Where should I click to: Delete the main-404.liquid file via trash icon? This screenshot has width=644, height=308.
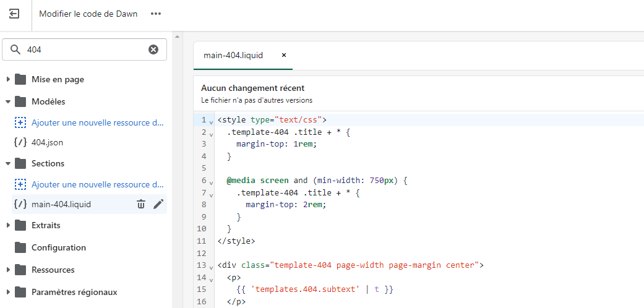(x=141, y=204)
